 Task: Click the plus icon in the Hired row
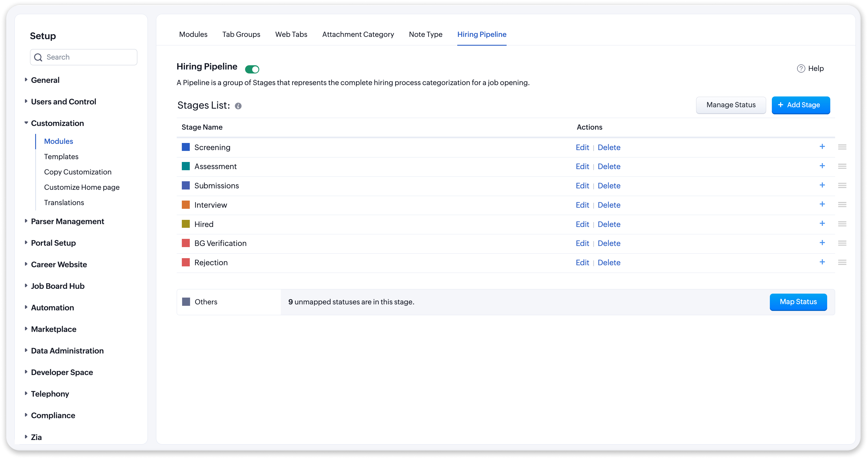click(x=822, y=224)
